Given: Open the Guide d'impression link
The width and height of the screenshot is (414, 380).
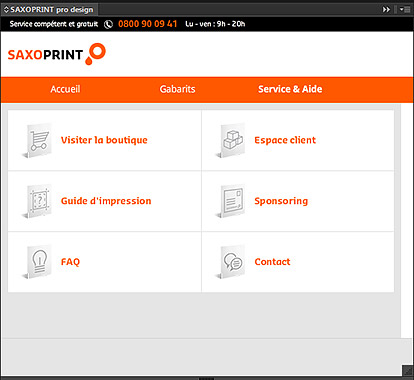Looking at the screenshot, I should [106, 201].
